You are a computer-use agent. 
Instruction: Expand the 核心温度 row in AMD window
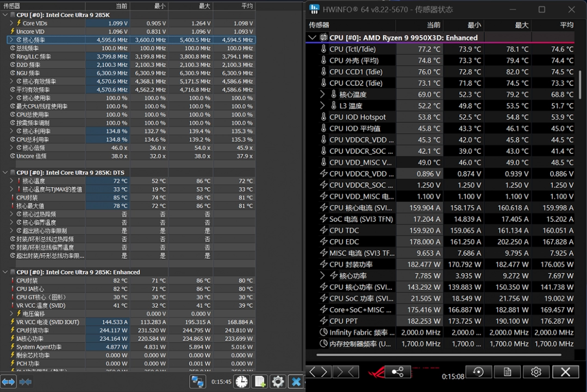(x=322, y=95)
